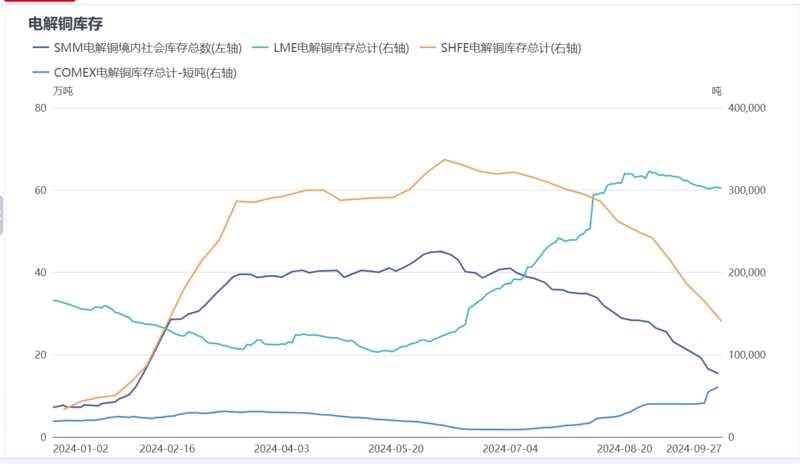Click the 电解铜库存 chart title

(66, 23)
